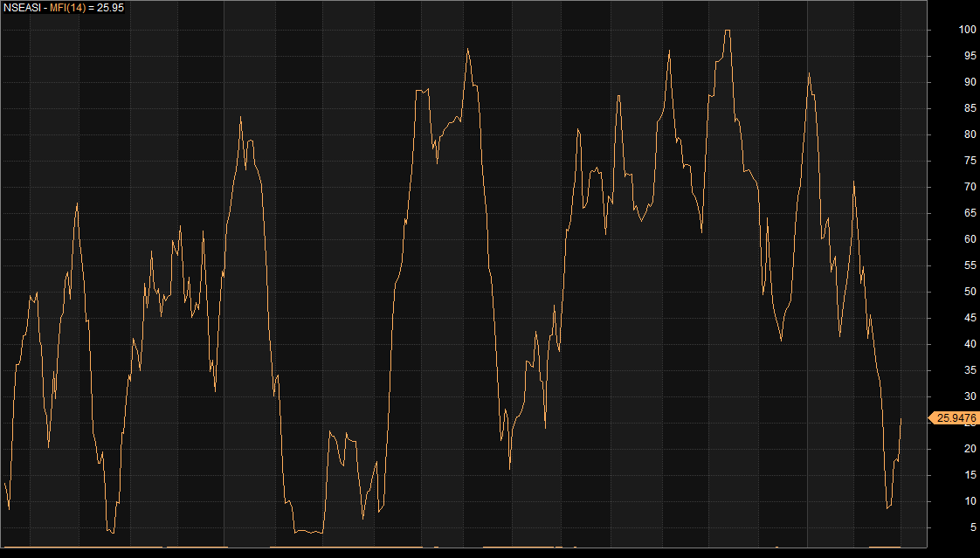Click the final endpoint of the MFI line
The height and width of the screenshot is (558, 980).
pyautogui.click(x=901, y=418)
